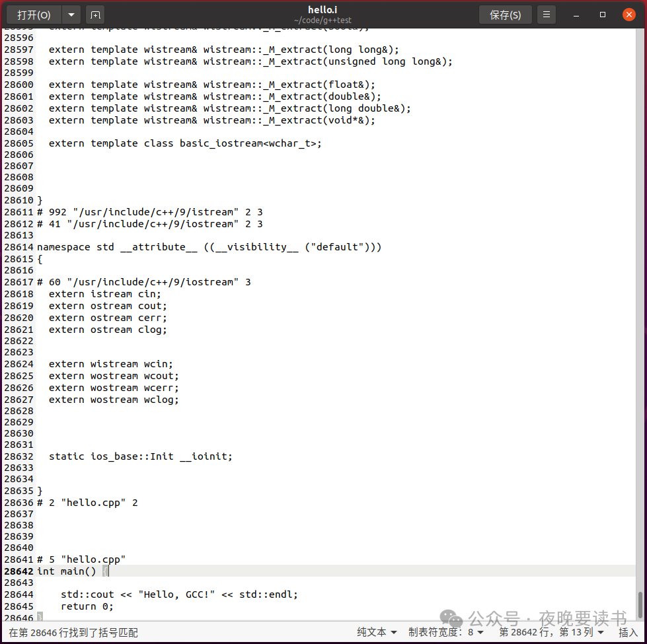Click the '_M_extract(void*&)' line
This screenshot has height=644, width=647.
(212, 120)
